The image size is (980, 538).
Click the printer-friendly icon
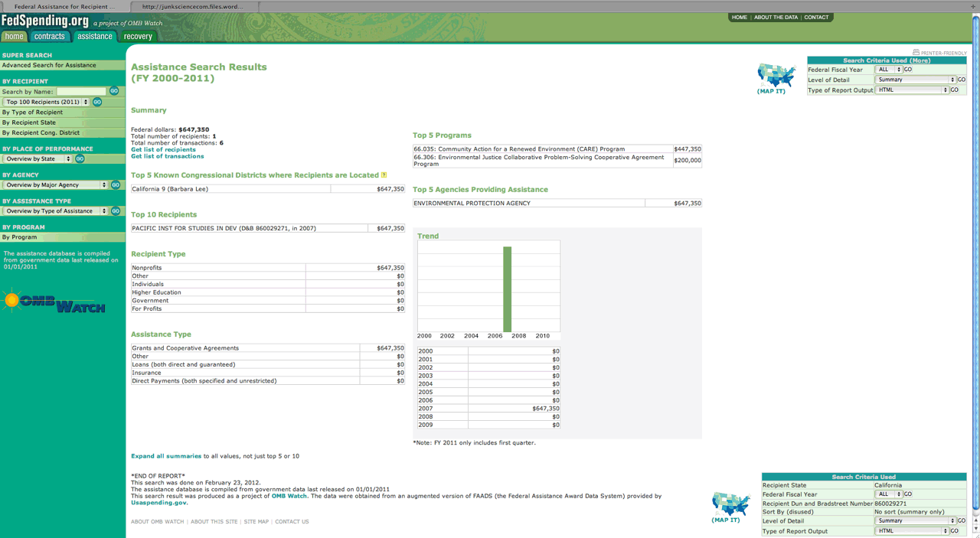pyautogui.click(x=916, y=52)
